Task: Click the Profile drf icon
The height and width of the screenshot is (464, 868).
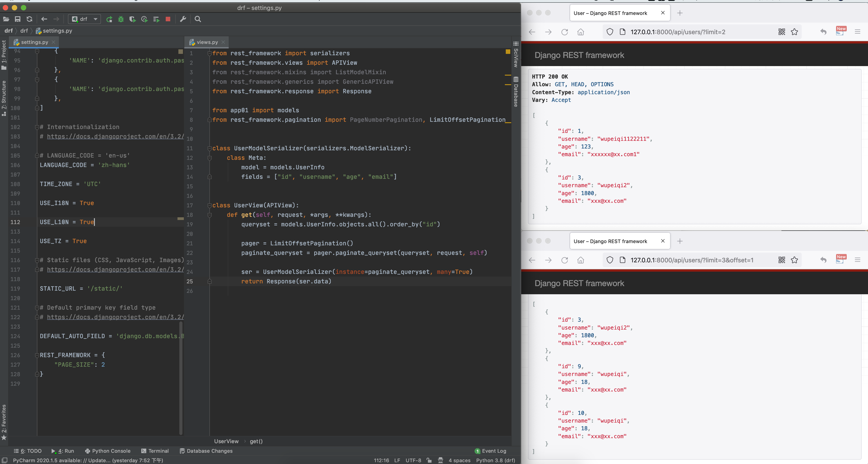Action: pos(144,19)
